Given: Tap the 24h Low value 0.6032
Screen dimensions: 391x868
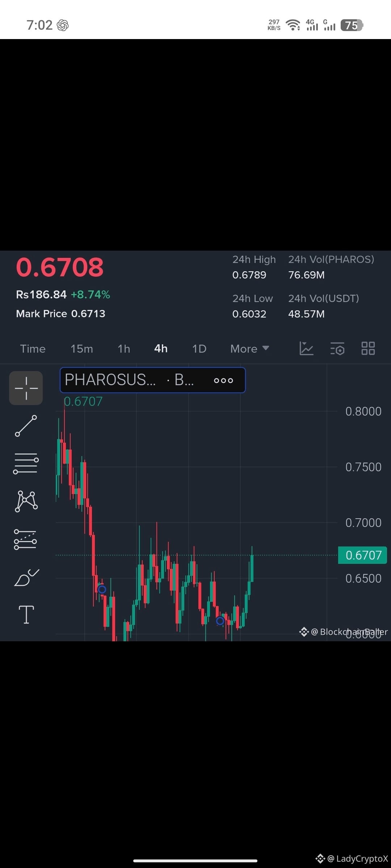Looking at the screenshot, I should 249,314.
